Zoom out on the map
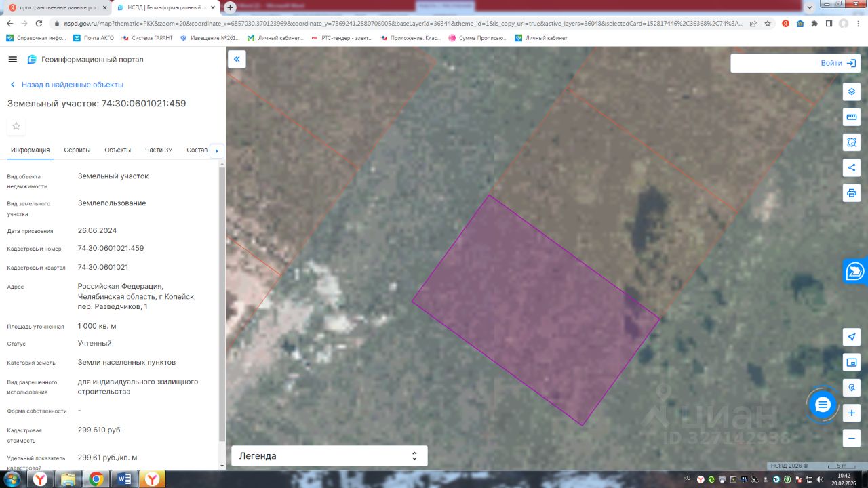The height and width of the screenshot is (488, 868). coord(852,438)
